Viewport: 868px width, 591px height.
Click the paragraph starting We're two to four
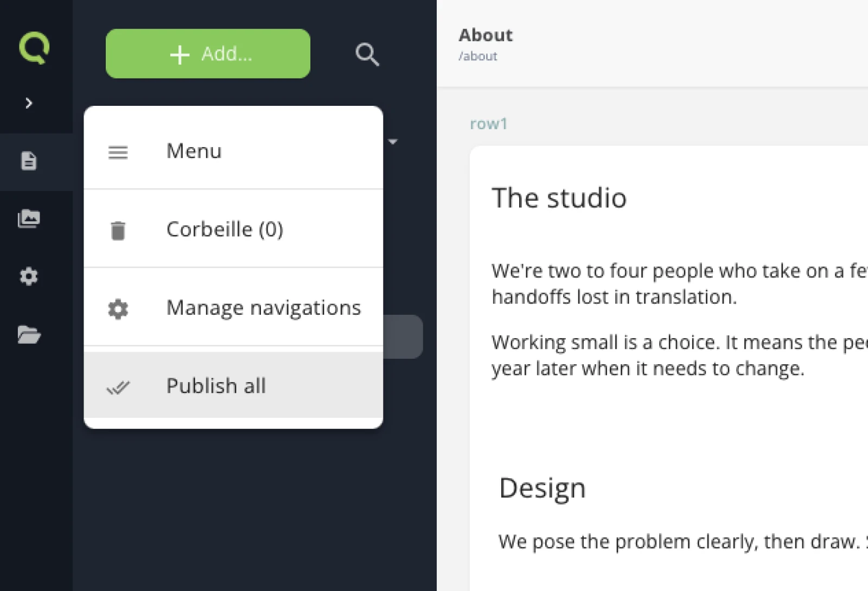coord(679,283)
